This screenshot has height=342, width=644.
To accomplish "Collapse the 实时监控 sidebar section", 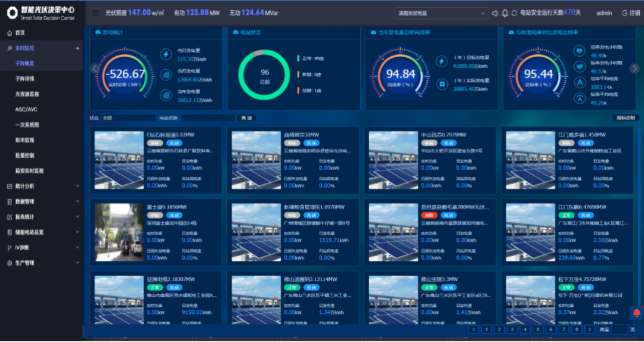I will click(78, 48).
